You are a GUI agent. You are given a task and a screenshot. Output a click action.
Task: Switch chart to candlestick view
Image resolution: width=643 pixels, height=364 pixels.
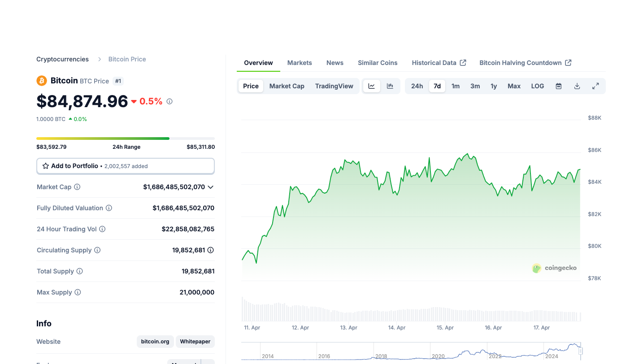coord(390,86)
